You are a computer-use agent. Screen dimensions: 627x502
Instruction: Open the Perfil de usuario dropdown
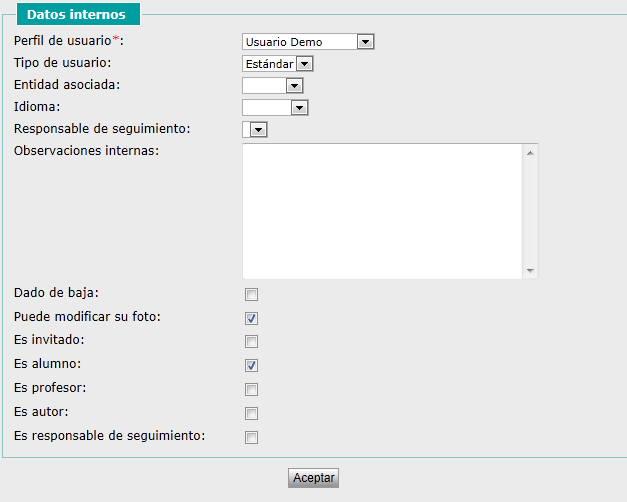point(308,42)
